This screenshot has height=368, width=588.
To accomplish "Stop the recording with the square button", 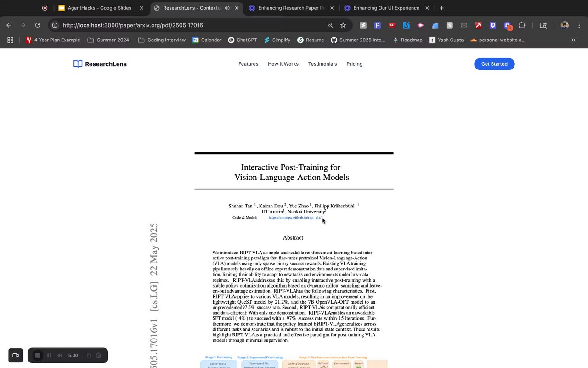I will (x=38, y=355).
